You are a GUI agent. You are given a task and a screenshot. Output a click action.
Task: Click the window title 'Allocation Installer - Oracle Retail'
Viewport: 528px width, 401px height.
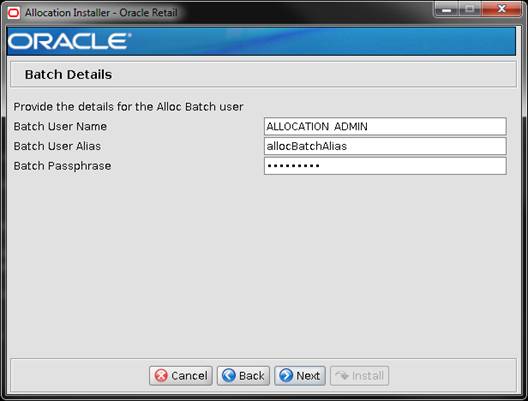(x=101, y=13)
